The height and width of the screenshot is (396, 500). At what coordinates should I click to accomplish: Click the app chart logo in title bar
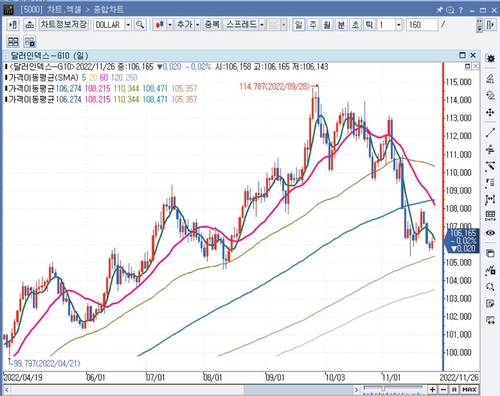[8, 10]
